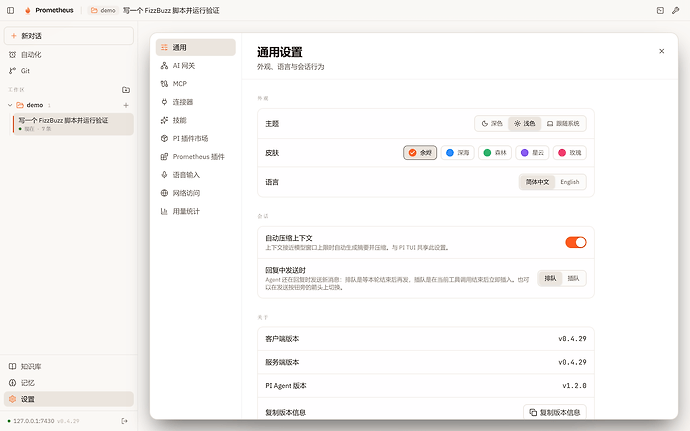
Task: Select 跟随系统 theme option
Action: [x=563, y=124]
